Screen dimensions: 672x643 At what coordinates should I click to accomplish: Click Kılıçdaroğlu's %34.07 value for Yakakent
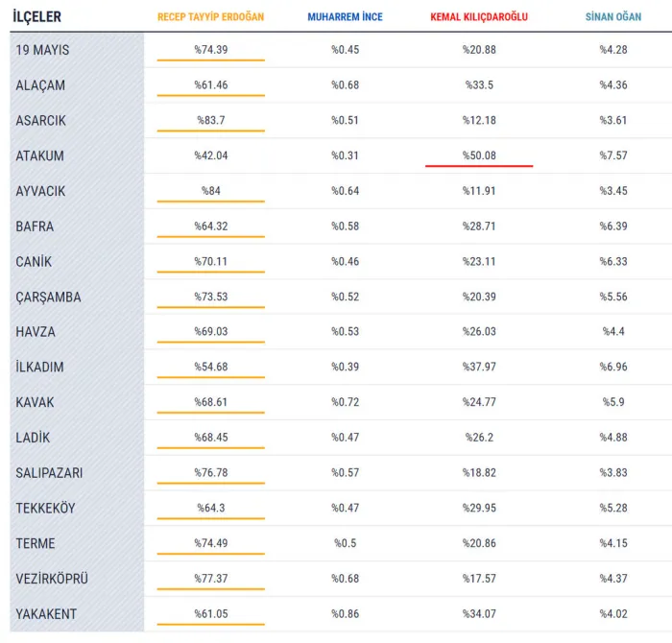(479, 614)
